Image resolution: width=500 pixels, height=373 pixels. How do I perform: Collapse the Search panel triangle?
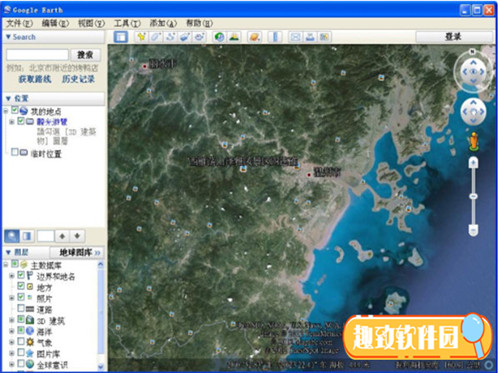pyautogui.click(x=8, y=37)
